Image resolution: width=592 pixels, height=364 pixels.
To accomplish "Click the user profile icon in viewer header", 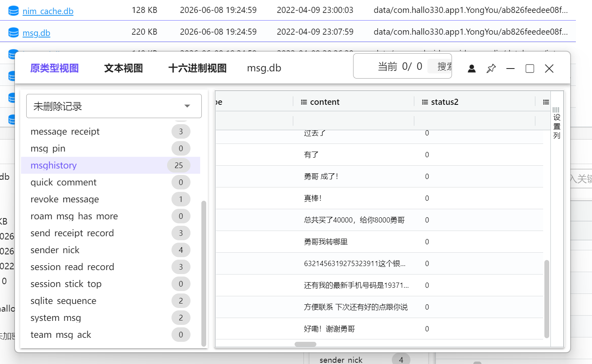I will coord(471,69).
